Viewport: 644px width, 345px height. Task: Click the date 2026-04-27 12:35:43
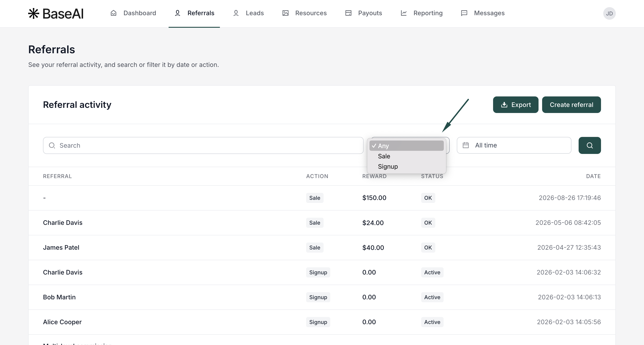coord(569,247)
